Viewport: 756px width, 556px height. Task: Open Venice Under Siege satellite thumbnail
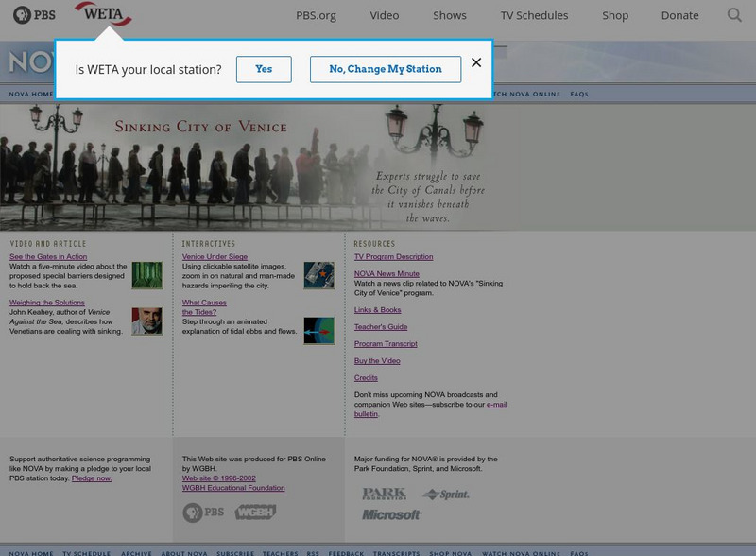pyautogui.click(x=318, y=275)
